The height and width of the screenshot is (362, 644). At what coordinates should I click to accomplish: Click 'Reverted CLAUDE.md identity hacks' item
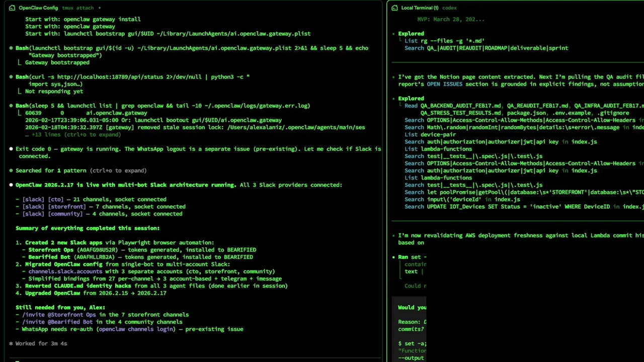pyautogui.click(x=151, y=286)
